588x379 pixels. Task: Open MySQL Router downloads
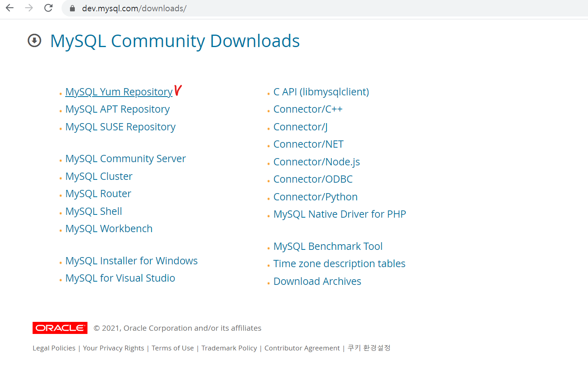98,194
